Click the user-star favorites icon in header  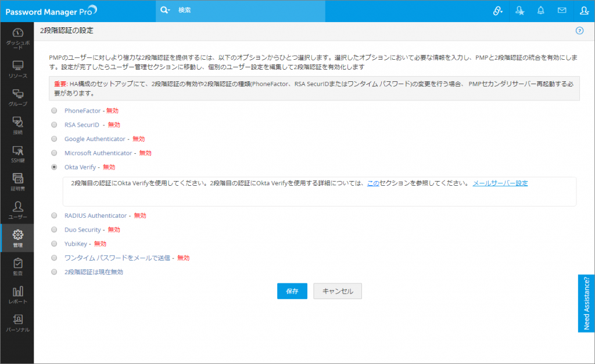coord(519,10)
